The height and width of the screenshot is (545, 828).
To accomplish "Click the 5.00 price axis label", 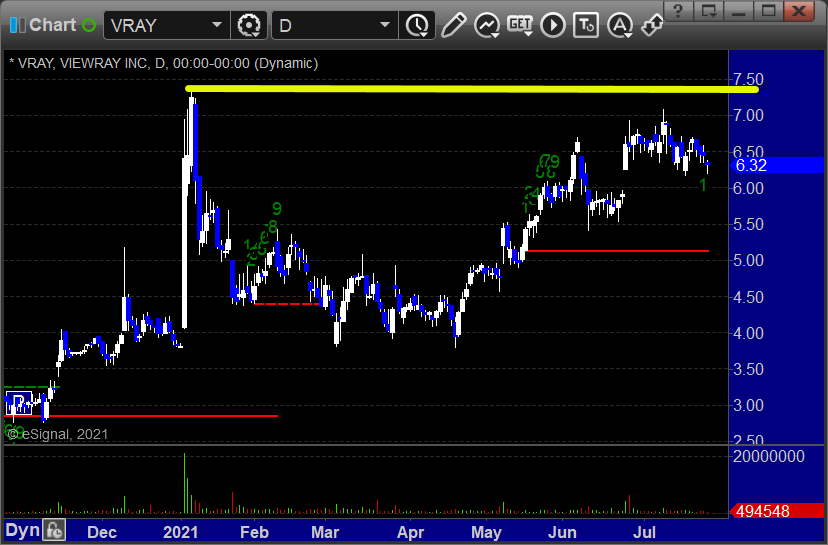I will 748,260.
